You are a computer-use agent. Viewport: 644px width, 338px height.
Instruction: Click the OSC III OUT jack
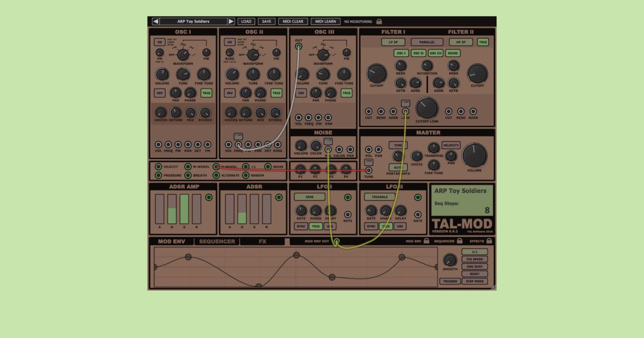298,46
